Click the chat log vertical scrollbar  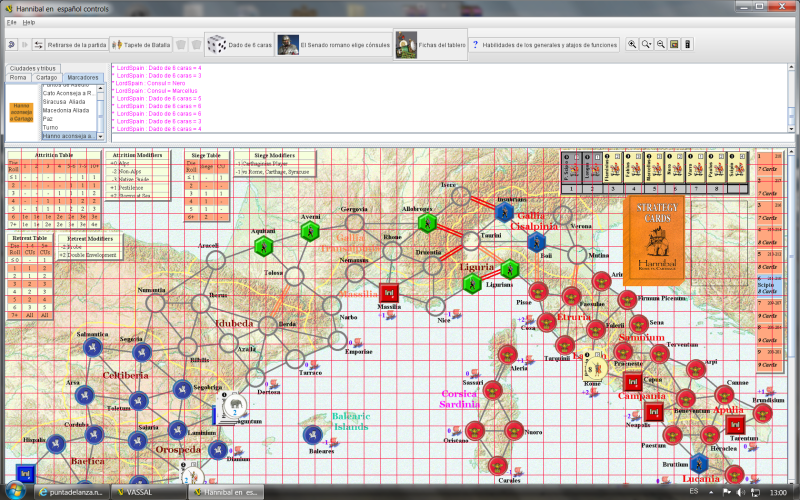(791, 98)
